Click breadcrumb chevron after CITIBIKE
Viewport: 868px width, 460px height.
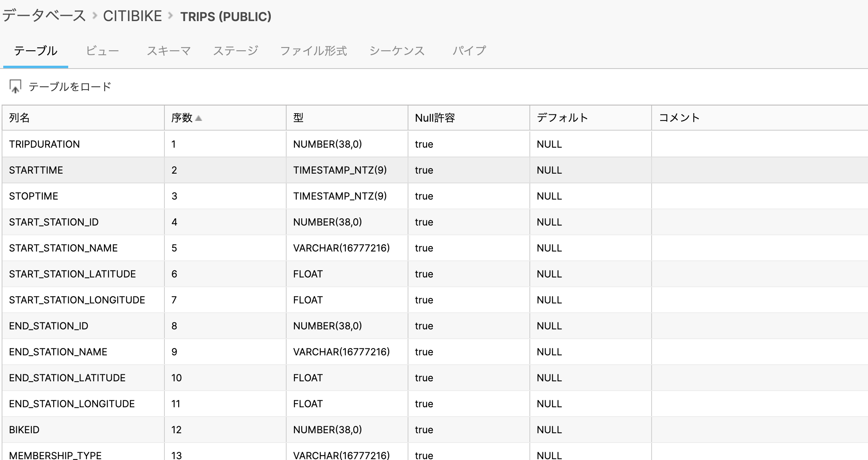171,16
